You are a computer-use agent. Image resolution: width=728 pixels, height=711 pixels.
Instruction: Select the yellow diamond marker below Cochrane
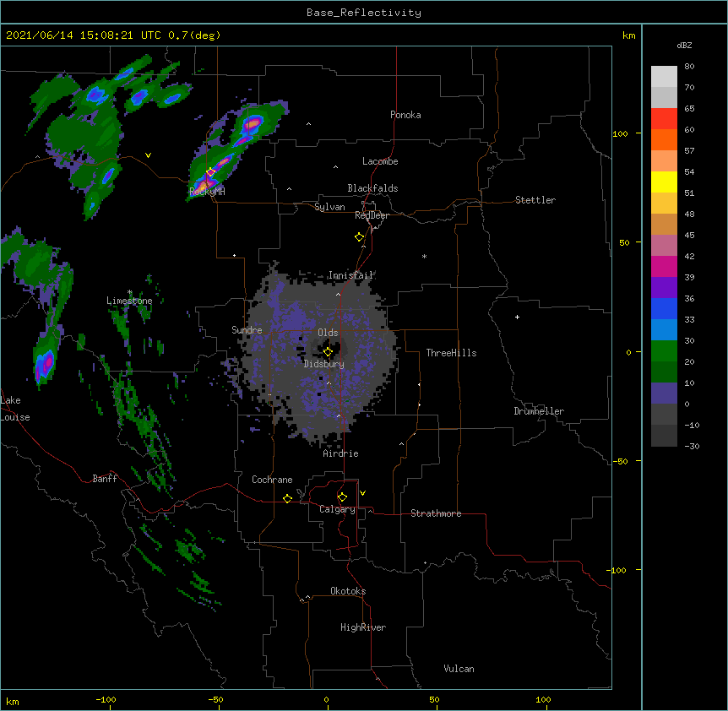[287, 498]
